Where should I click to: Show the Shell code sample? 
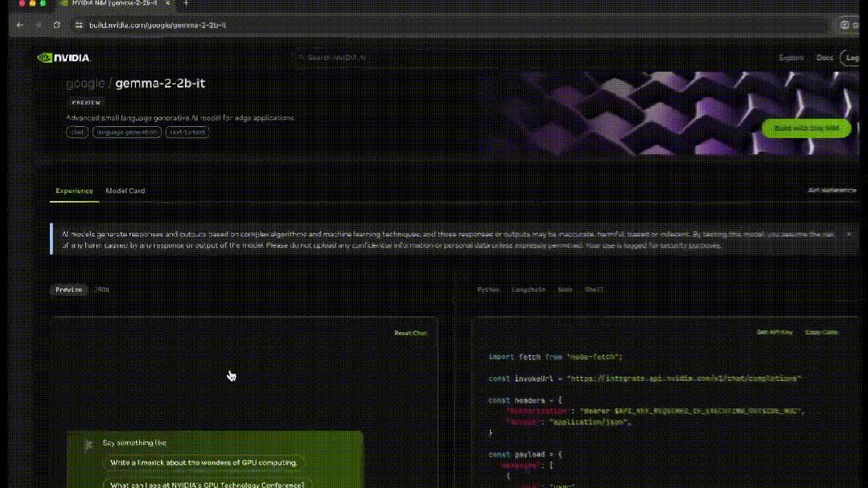594,289
